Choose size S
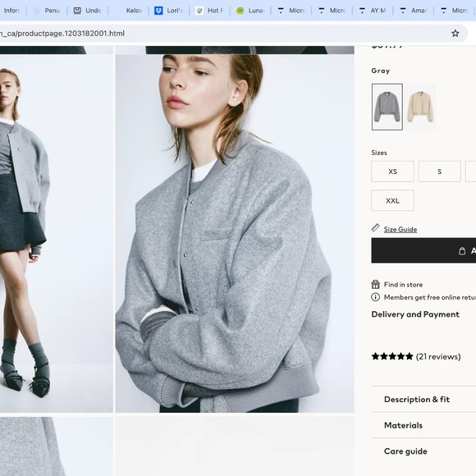The image size is (476, 476). click(440, 172)
